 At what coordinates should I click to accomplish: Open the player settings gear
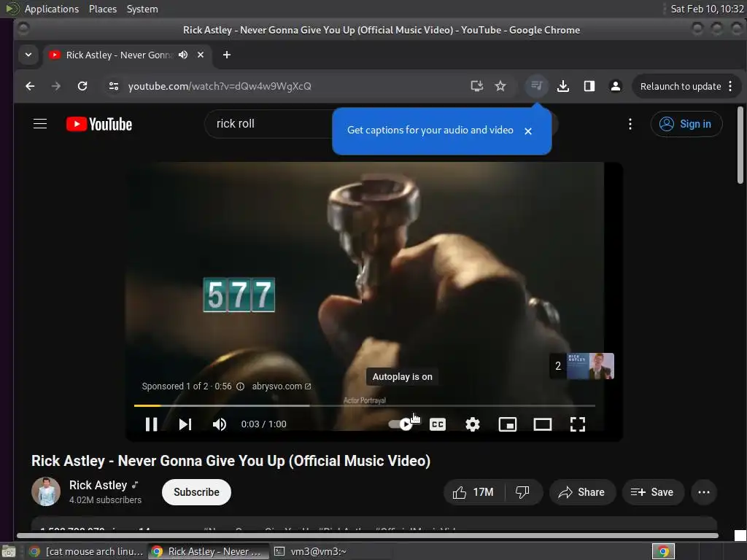pyautogui.click(x=472, y=424)
